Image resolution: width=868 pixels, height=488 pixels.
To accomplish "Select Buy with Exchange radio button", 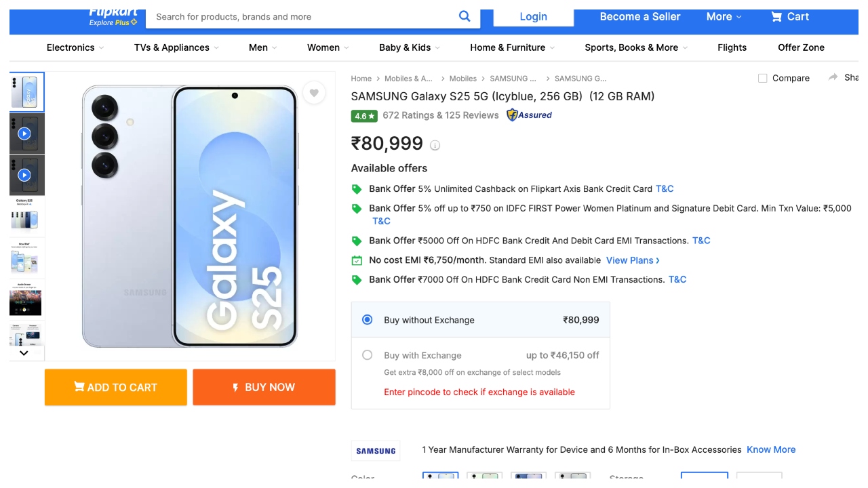I will pyautogui.click(x=368, y=354).
